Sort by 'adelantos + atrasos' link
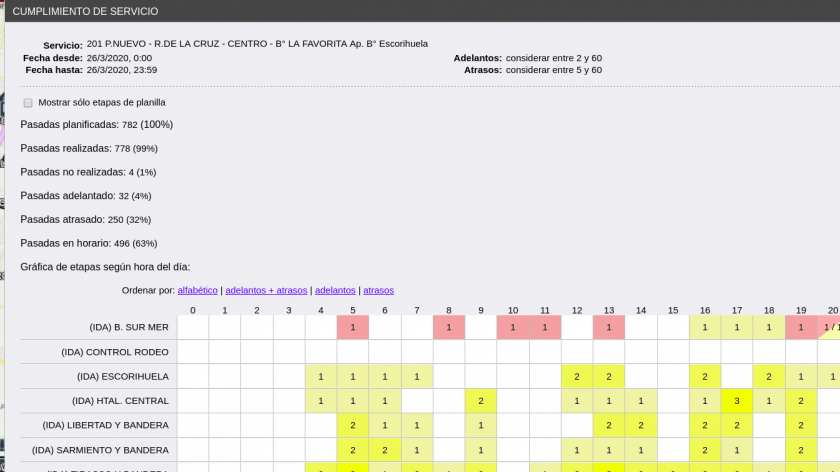 pyautogui.click(x=266, y=290)
